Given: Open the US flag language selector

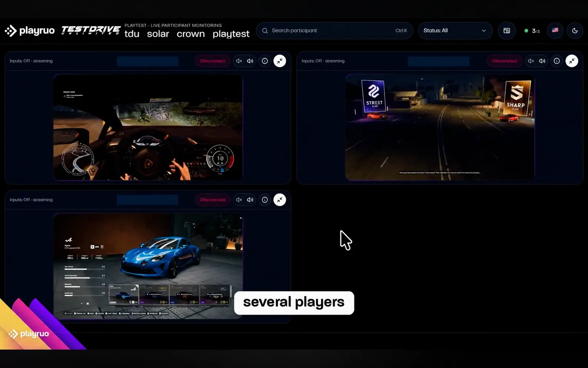Looking at the screenshot, I should pyautogui.click(x=555, y=30).
